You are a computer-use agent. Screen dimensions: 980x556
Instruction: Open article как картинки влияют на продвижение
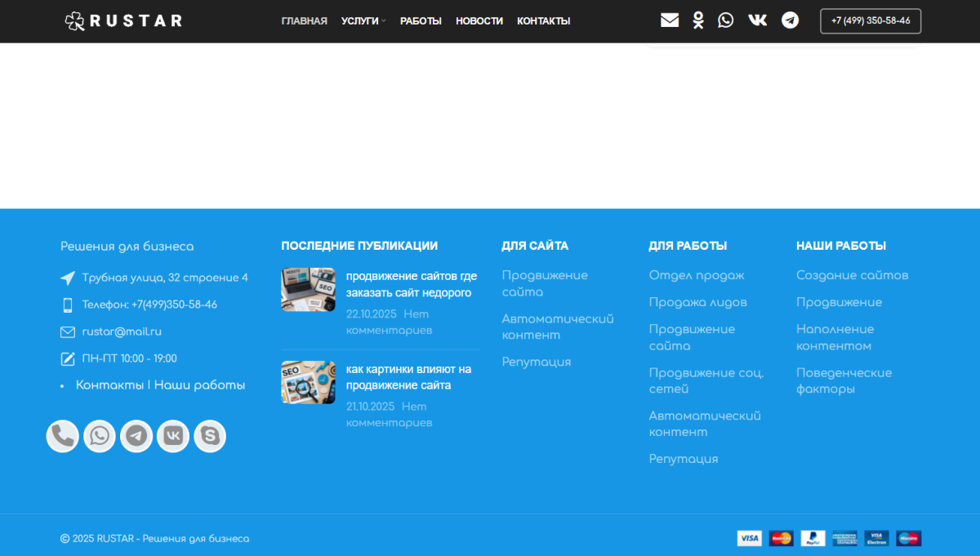[x=408, y=377]
